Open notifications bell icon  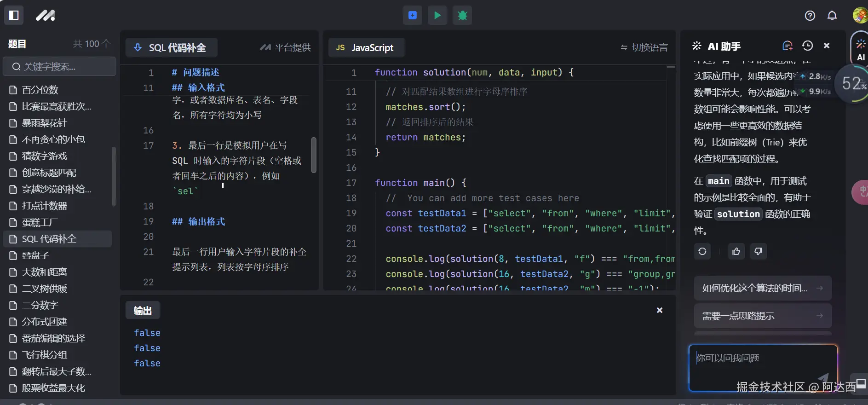point(832,16)
